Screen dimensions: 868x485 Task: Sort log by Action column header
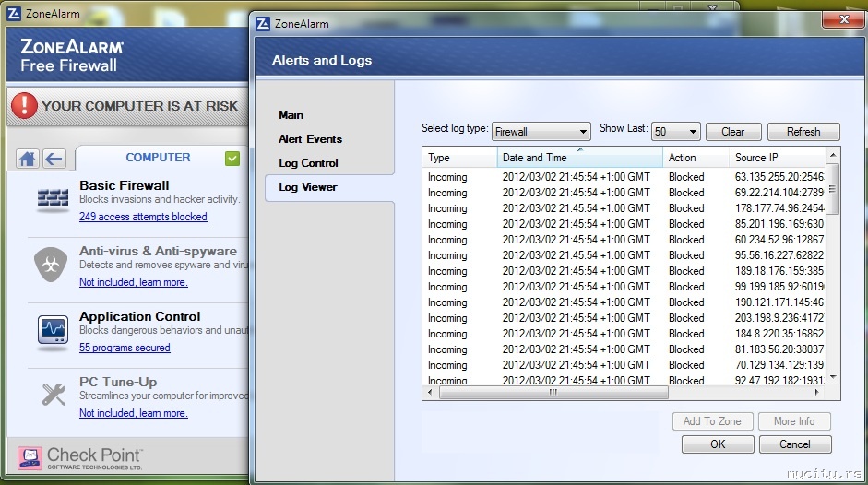tap(696, 158)
